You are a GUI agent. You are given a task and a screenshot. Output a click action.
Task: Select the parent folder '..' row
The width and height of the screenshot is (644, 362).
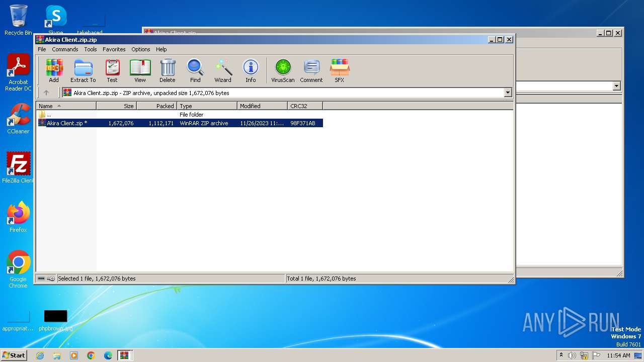click(180, 115)
